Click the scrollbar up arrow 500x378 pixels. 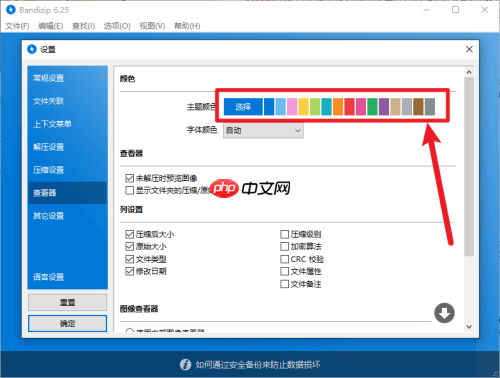point(469,72)
